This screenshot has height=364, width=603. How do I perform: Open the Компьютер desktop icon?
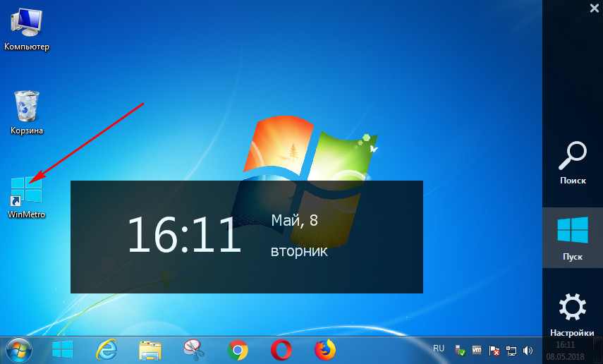coord(27,28)
